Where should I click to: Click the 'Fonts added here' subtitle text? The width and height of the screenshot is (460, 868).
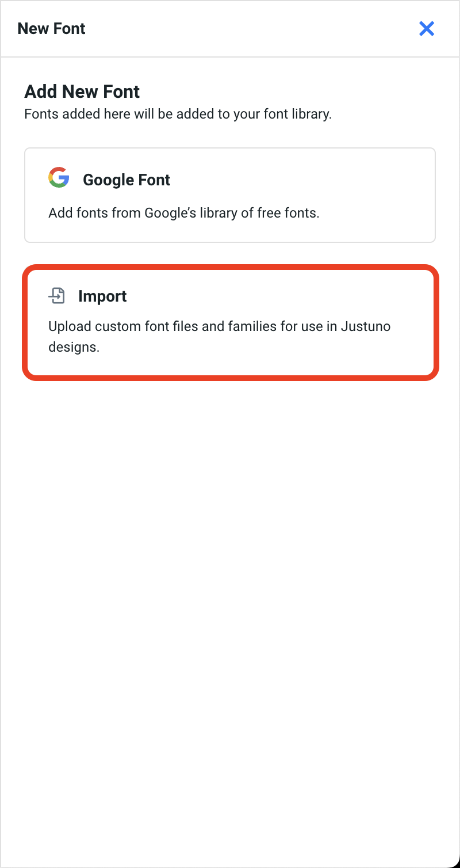178,114
